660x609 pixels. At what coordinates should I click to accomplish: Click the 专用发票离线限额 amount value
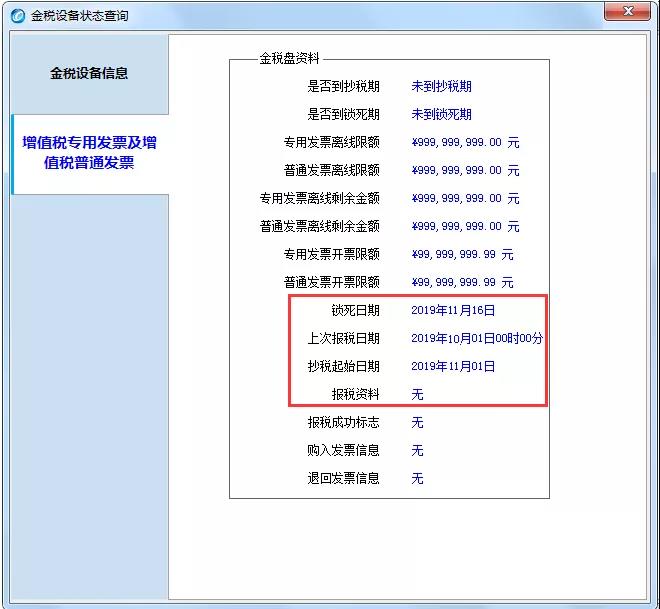click(x=465, y=143)
